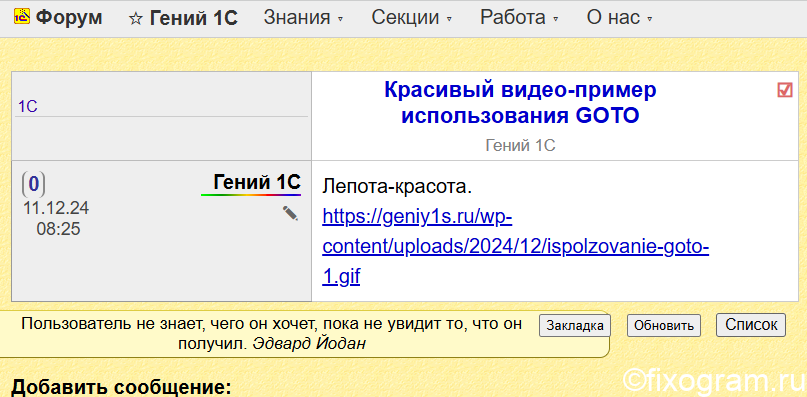
Task: Click the post number (0) link
Action: point(33,184)
